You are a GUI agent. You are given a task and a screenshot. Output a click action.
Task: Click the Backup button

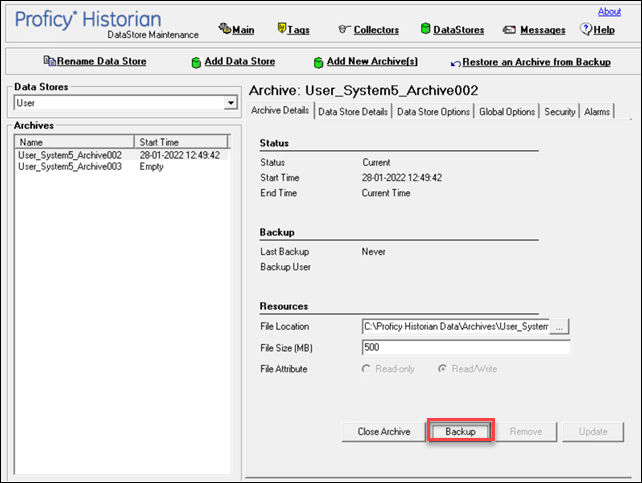pos(461,431)
